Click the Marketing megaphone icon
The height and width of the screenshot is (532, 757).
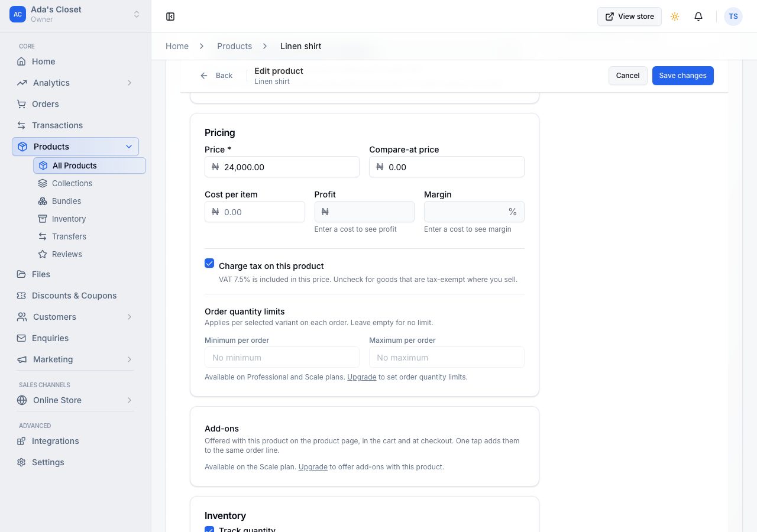pos(22,359)
